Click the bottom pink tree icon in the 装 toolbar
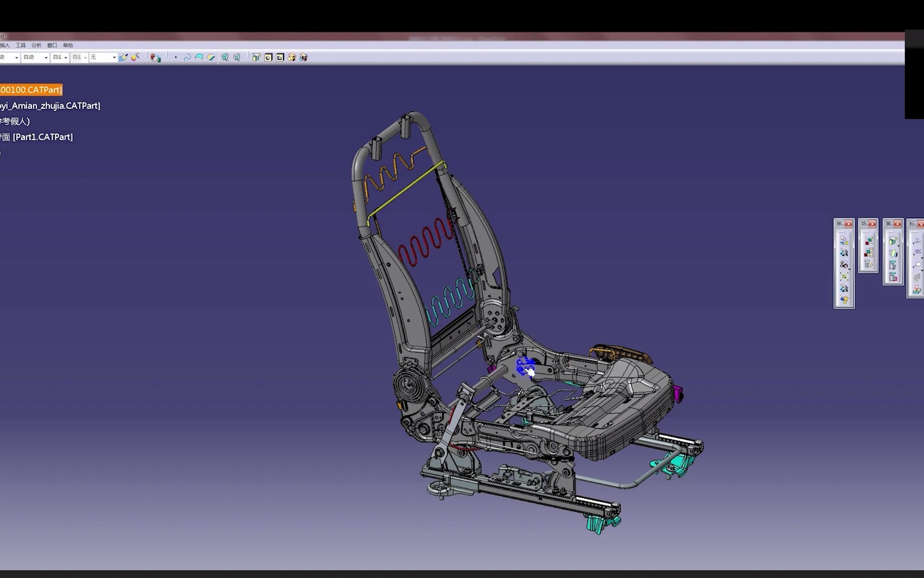 (893, 277)
